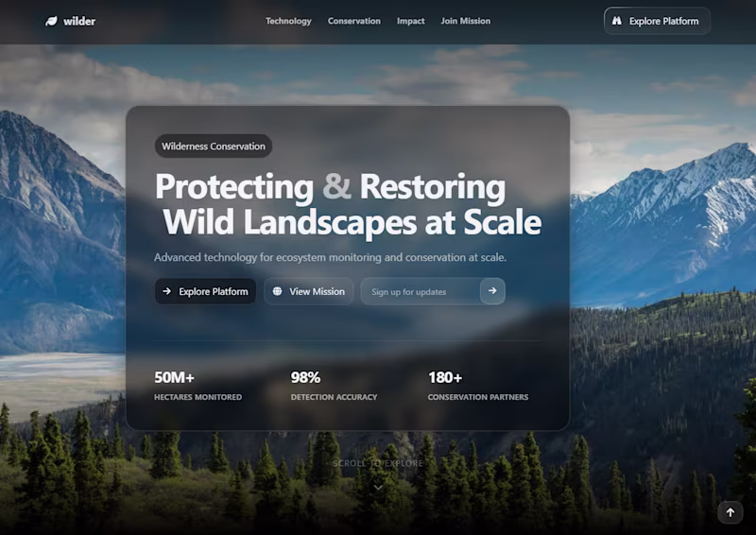Click the 98% statistic value
This screenshot has height=535, width=756.
pyautogui.click(x=305, y=377)
